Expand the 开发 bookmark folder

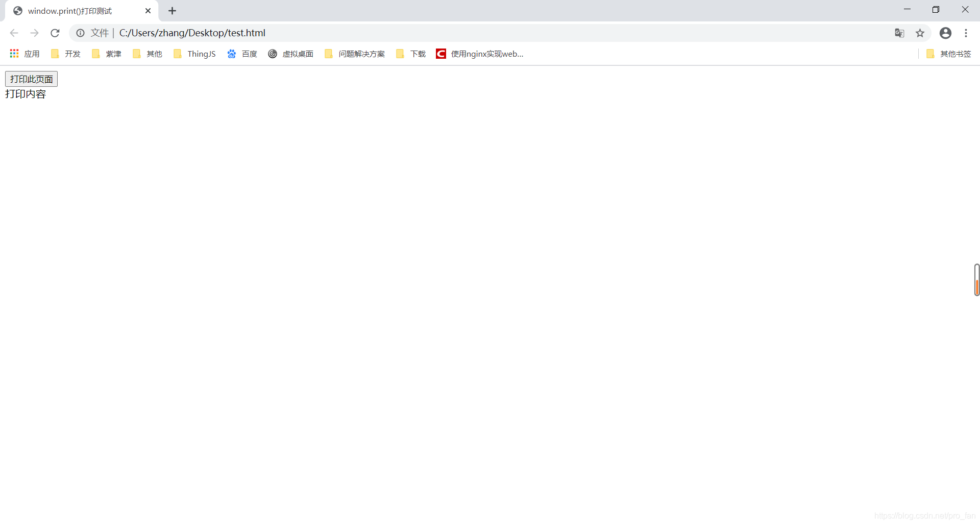(x=66, y=54)
